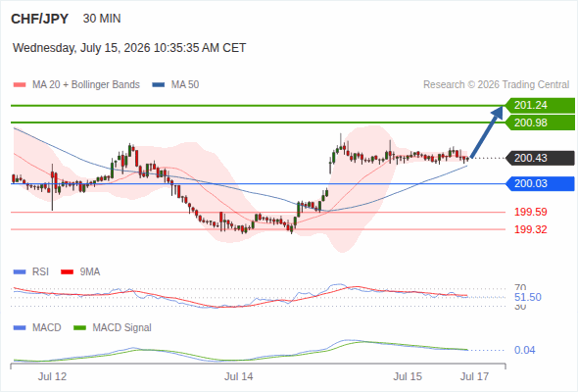Click the Jul 12 date axis label

(x=52, y=377)
